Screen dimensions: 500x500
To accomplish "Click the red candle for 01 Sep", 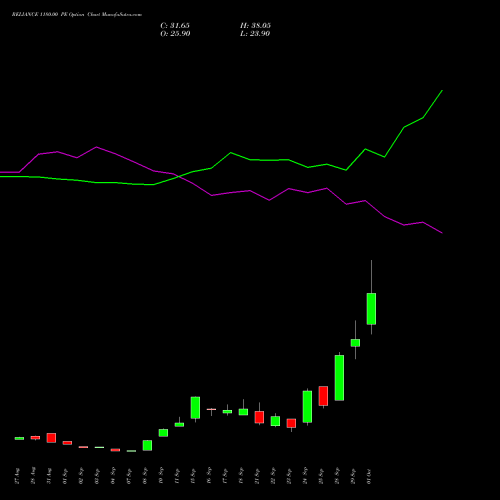I will (67, 443).
